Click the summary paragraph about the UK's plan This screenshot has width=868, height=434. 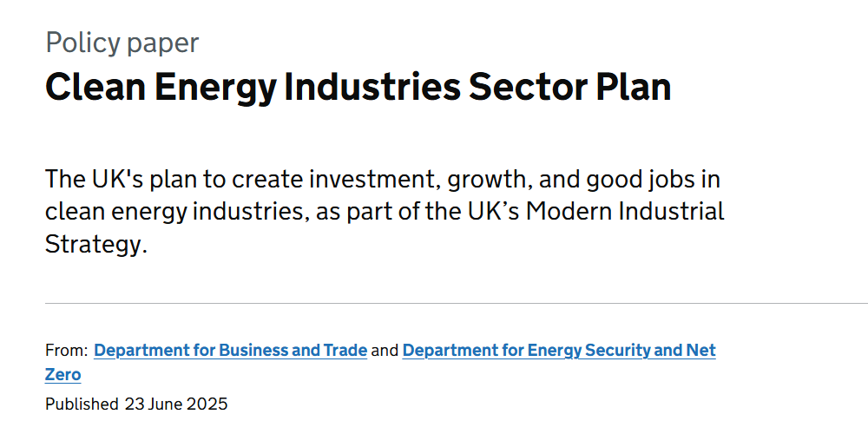[384, 212]
